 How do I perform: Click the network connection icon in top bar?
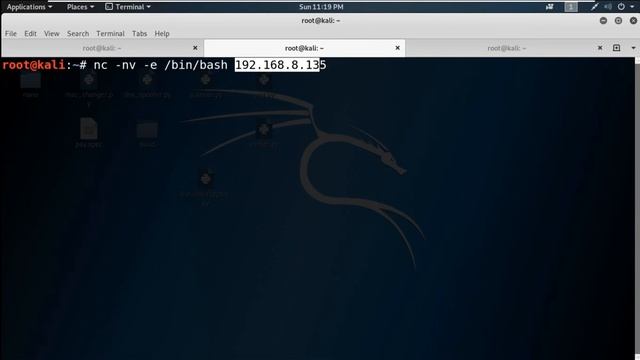click(594, 7)
